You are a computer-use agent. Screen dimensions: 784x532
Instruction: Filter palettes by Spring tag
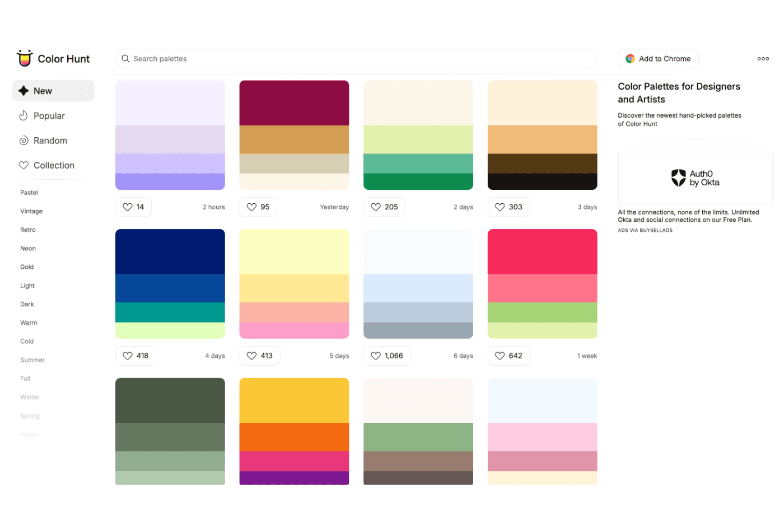(30, 416)
